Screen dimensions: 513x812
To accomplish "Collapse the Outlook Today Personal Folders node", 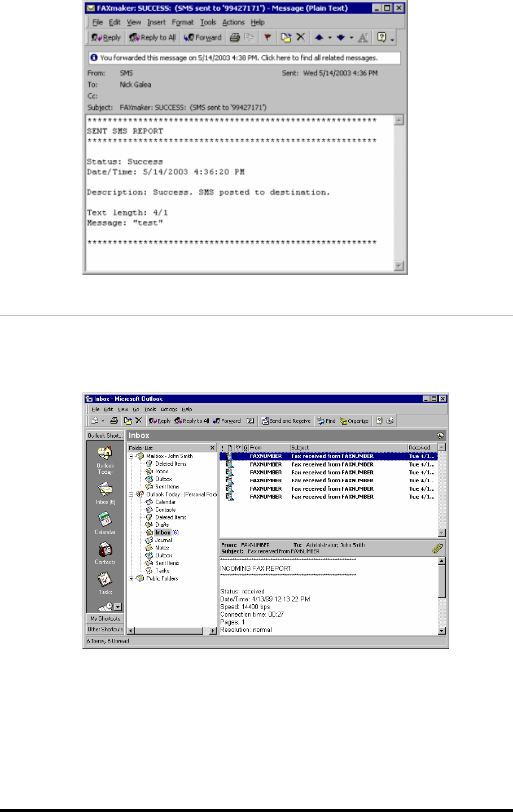I will [x=131, y=494].
